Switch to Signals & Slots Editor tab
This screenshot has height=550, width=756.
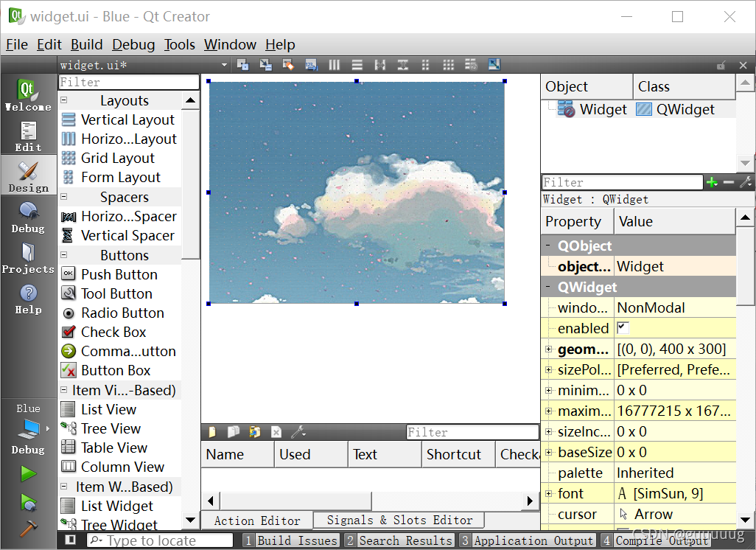coord(399,520)
